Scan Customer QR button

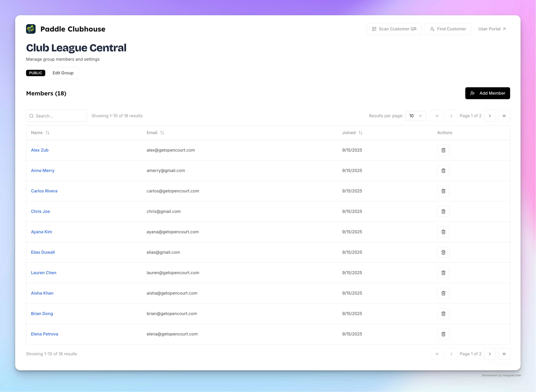tap(394, 29)
